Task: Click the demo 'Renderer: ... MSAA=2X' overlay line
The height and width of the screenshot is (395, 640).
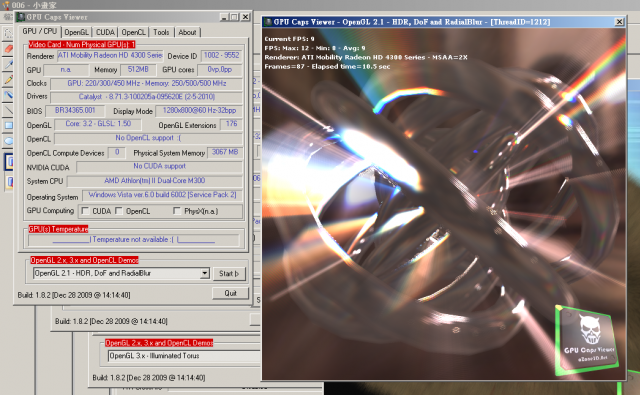Action: coord(366,58)
